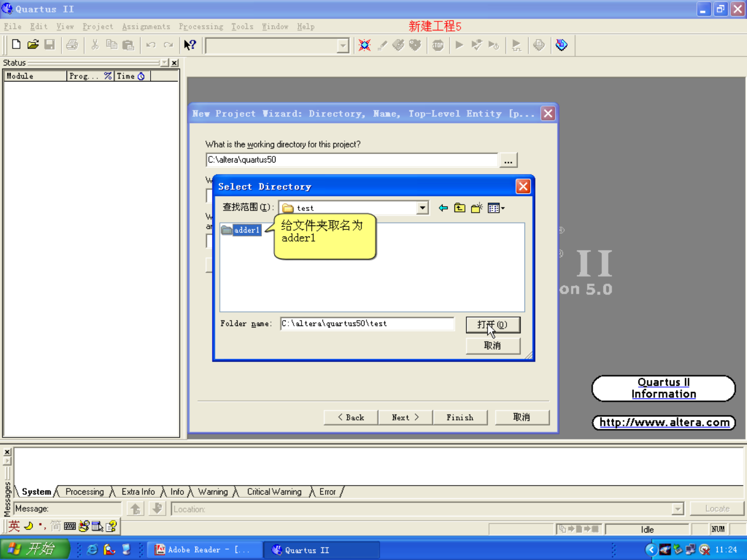747x560 pixels.
Task: Open the view menu icon in Select Directory
Action: (496, 208)
